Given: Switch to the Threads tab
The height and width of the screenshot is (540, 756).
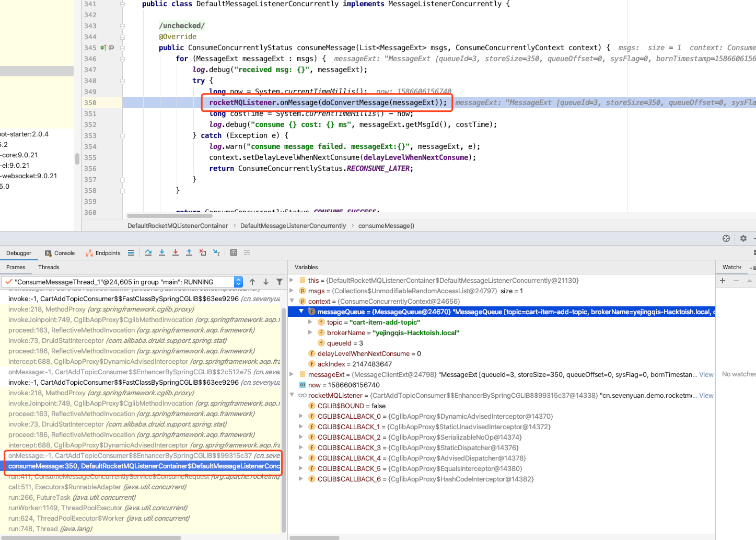Looking at the screenshot, I should (49, 267).
